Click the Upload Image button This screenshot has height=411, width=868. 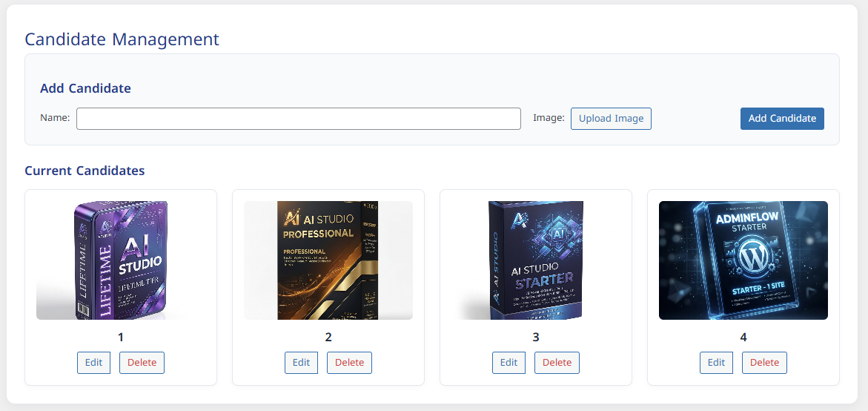[611, 119]
